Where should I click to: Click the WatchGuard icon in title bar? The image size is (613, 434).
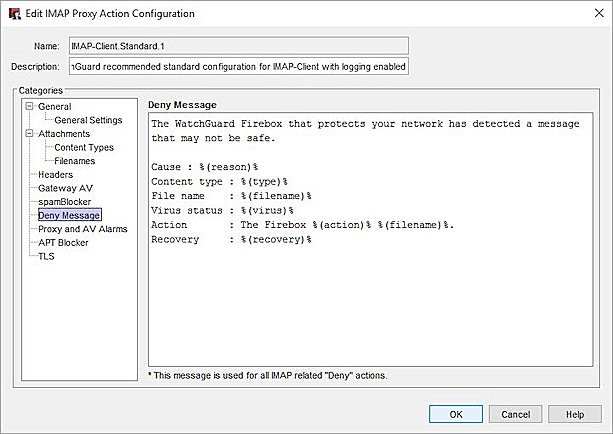tap(14, 14)
